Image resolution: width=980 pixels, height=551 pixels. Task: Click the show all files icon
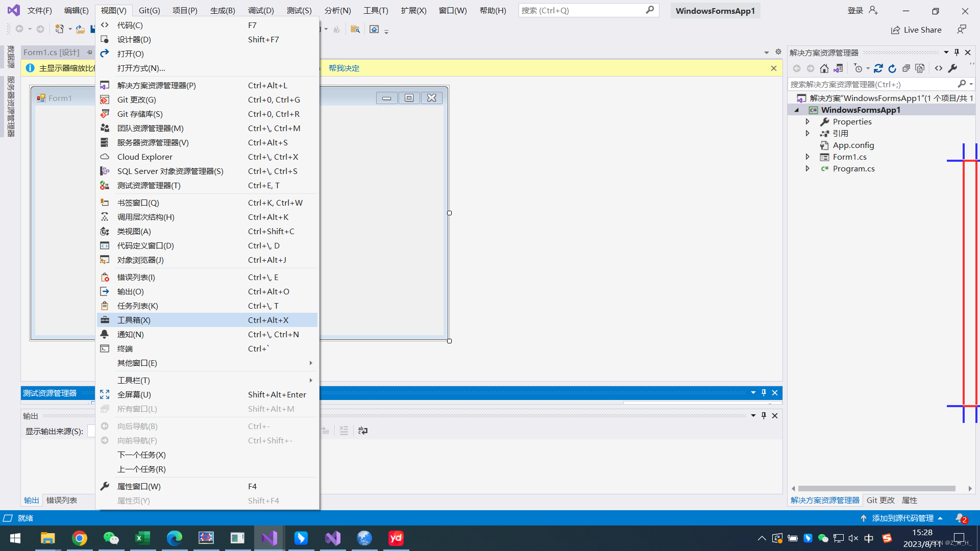point(920,68)
